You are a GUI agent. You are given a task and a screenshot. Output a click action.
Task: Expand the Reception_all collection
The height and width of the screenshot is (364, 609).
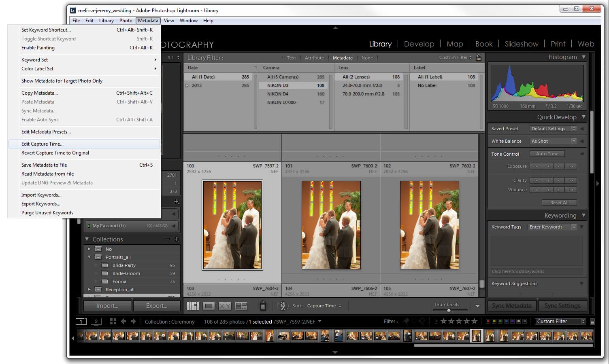[x=89, y=290]
